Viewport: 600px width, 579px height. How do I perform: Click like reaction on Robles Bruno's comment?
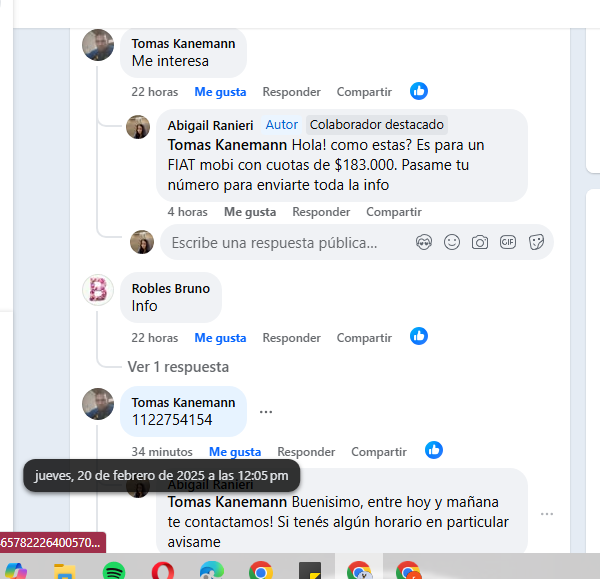(419, 336)
